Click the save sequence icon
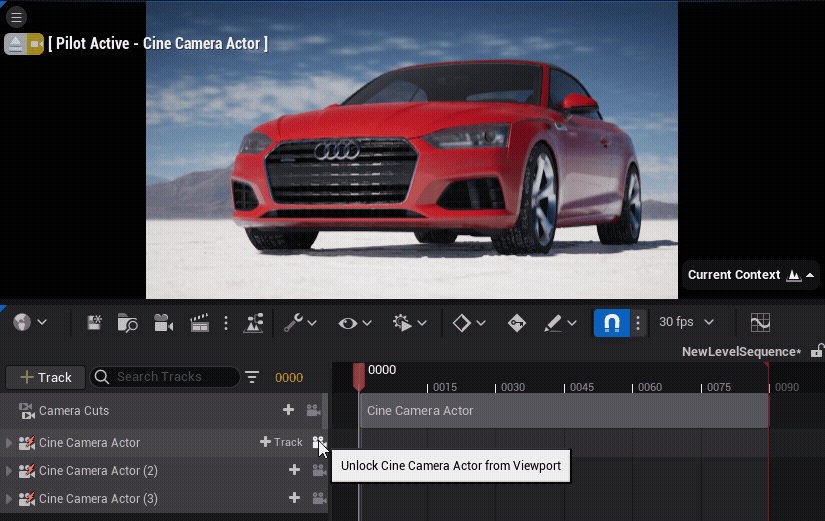The image size is (825, 521). [94, 323]
